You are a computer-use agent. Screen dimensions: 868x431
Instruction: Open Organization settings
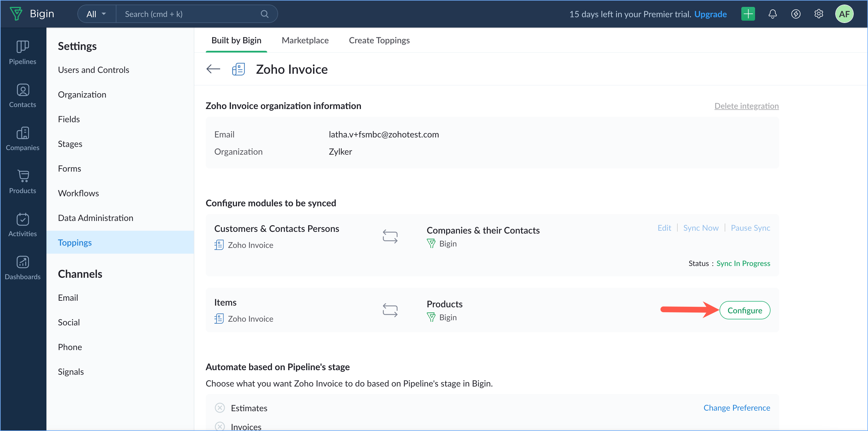pos(82,94)
